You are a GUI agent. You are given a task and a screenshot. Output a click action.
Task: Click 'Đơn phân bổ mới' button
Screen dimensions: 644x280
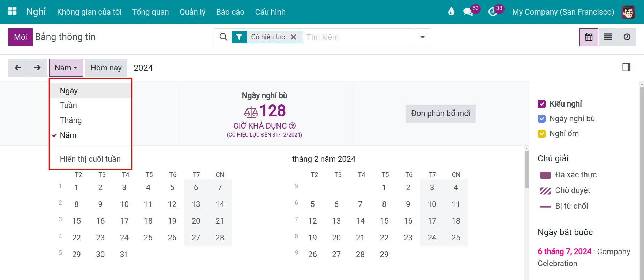click(441, 114)
